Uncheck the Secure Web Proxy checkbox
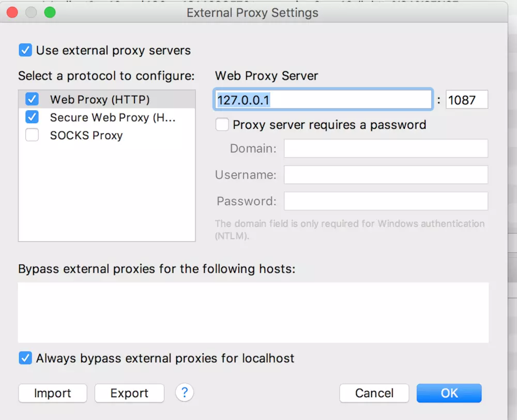Viewport: 517px width, 420px height. click(32, 117)
